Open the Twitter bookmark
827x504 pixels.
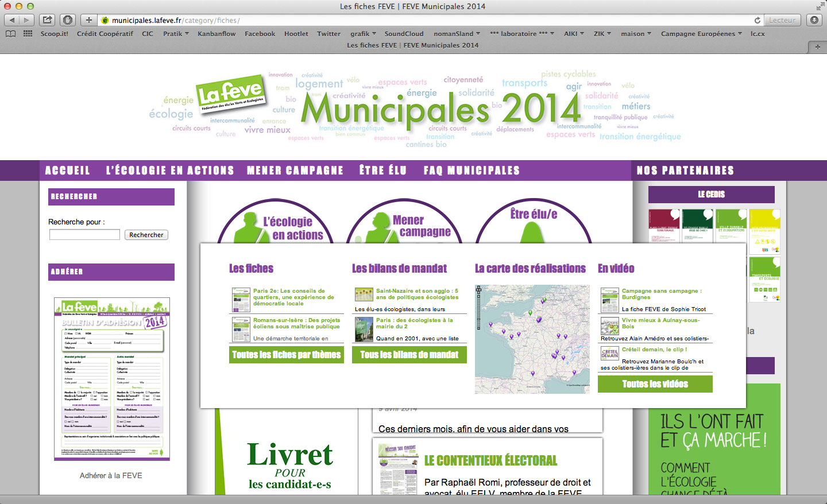(x=329, y=34)
